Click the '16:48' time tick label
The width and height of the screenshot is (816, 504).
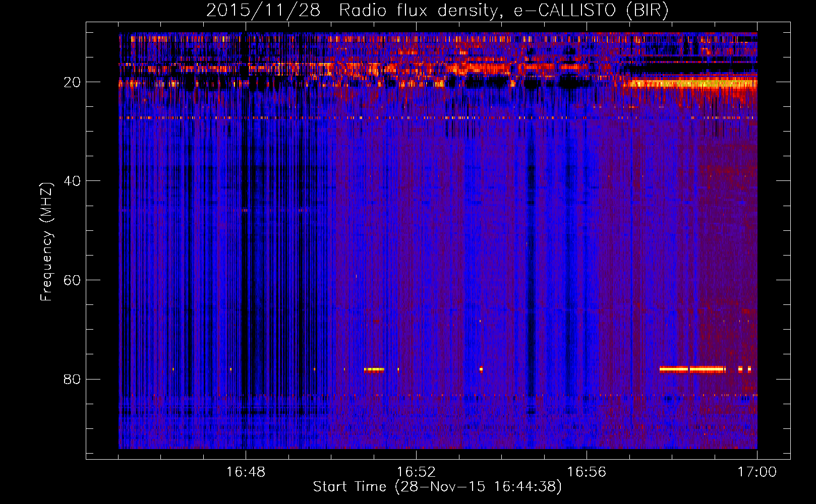pos(246,472)
